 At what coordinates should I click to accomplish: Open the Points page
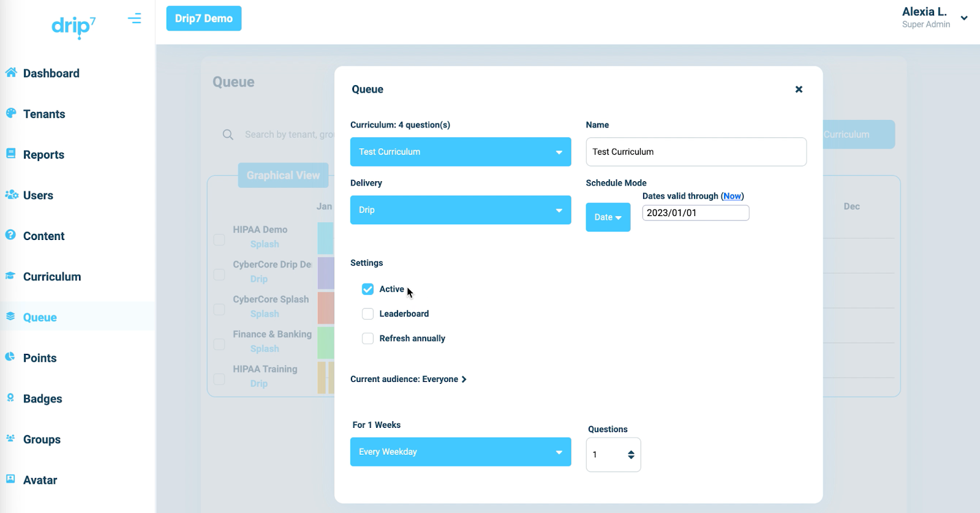[40, 358]
